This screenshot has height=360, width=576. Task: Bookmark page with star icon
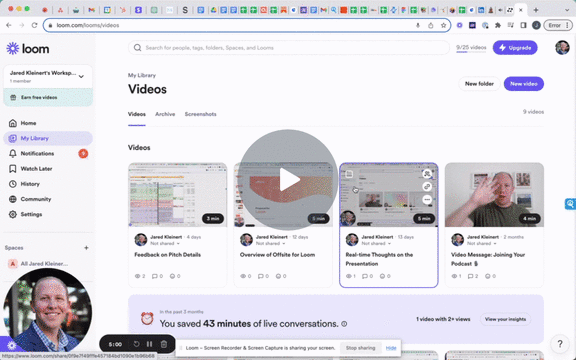point(443,25)
